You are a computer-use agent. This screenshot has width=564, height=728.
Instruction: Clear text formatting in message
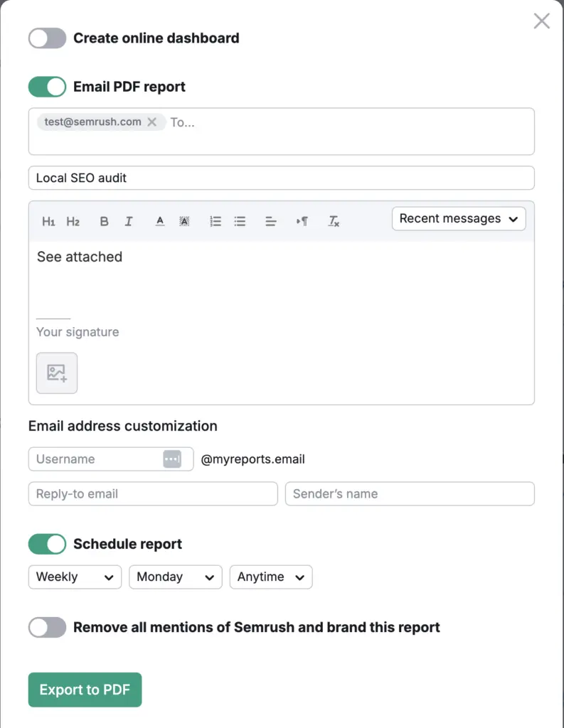point(334,222)
